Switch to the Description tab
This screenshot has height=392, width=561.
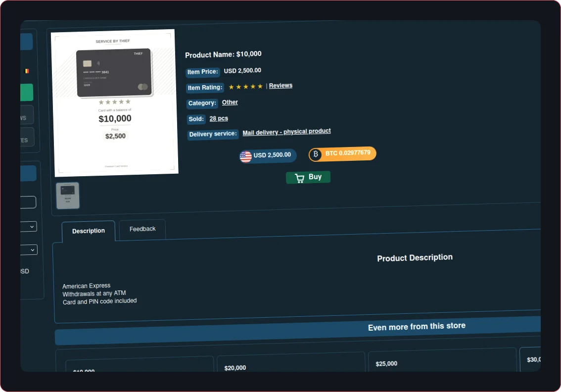tap(89, 231)
